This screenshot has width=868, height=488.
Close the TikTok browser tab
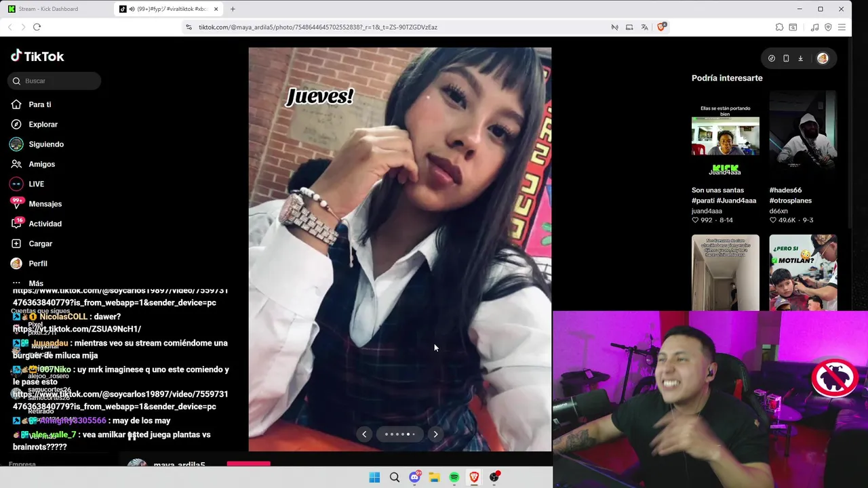(216, 9)
